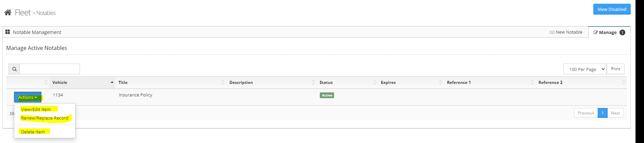Screen dimensions: 644x143
Task: Switch to the New Notable tab
Action: [566, 32]
